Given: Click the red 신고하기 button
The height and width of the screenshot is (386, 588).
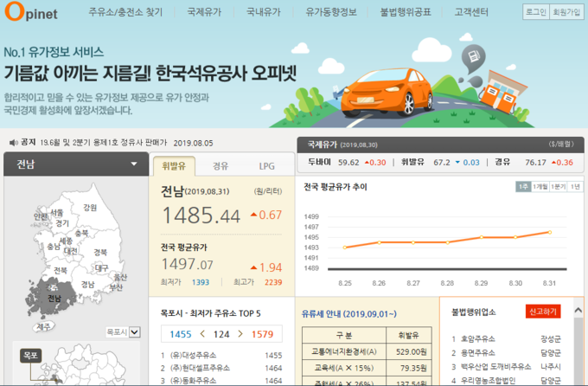Looking at the screenshot, I should (543, 312).
